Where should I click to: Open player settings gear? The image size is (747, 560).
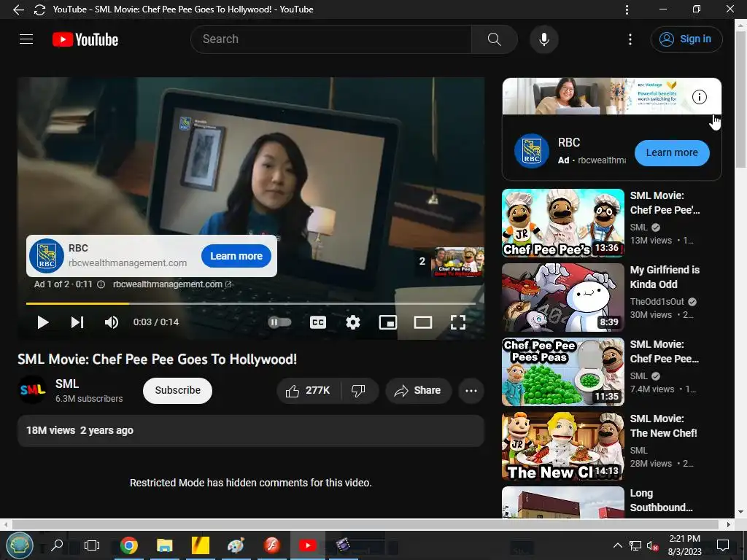point(353,322)
